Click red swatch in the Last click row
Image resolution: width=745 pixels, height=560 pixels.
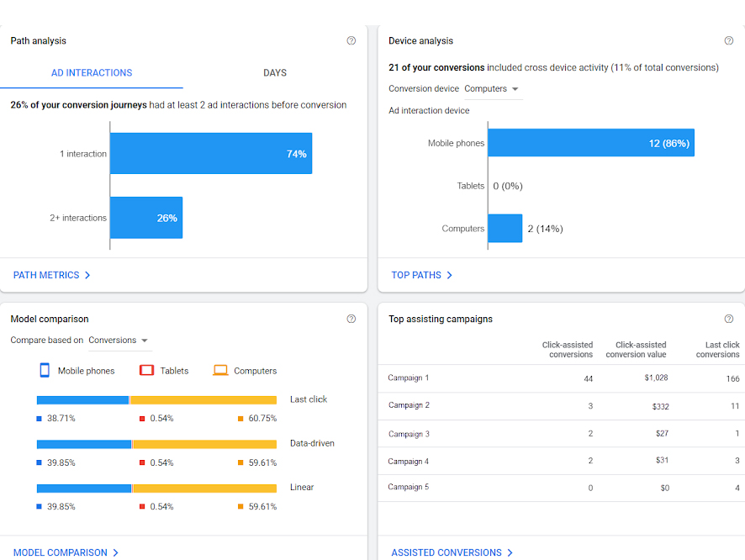point(141,419)
